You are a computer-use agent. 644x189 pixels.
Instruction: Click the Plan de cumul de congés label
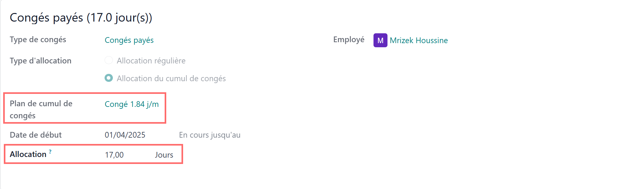pos(41,109)
